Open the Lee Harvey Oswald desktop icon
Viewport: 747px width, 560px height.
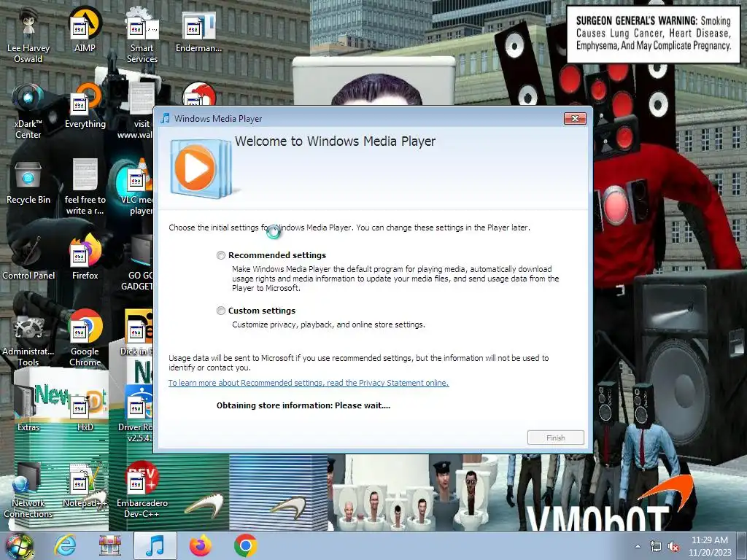(28, 36)
